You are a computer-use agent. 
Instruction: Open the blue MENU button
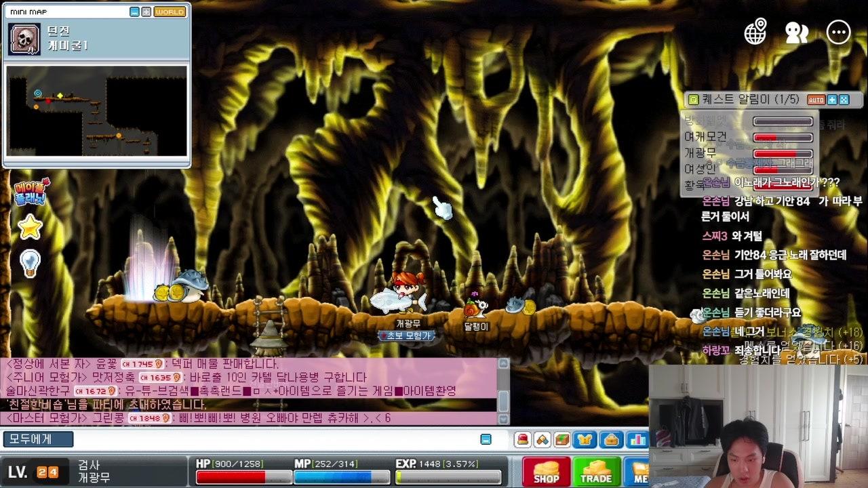pyautogui.click(x=636, y=472)
